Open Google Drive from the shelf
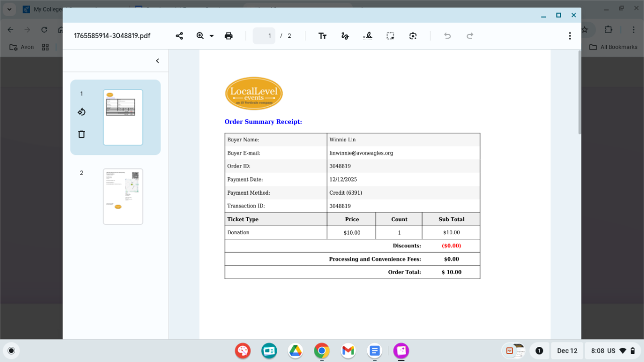The height and width of the screenshot is (362, 644). [x=295, y=350]
